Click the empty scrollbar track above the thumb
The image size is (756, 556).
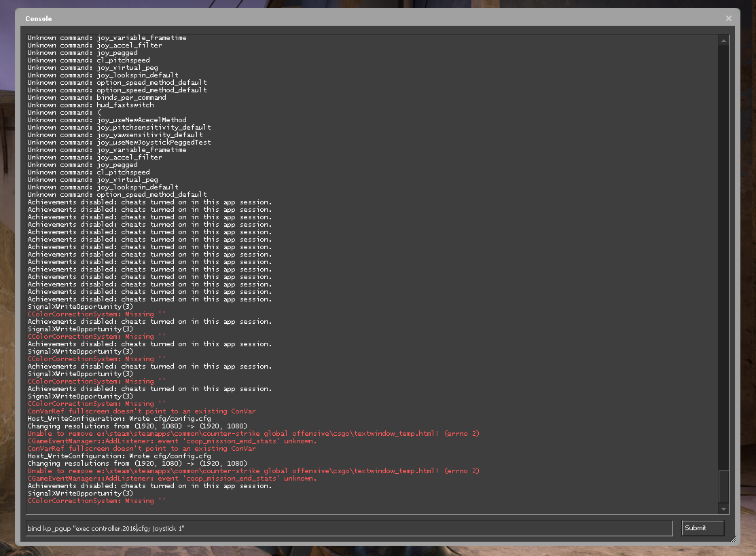[723, 258]
